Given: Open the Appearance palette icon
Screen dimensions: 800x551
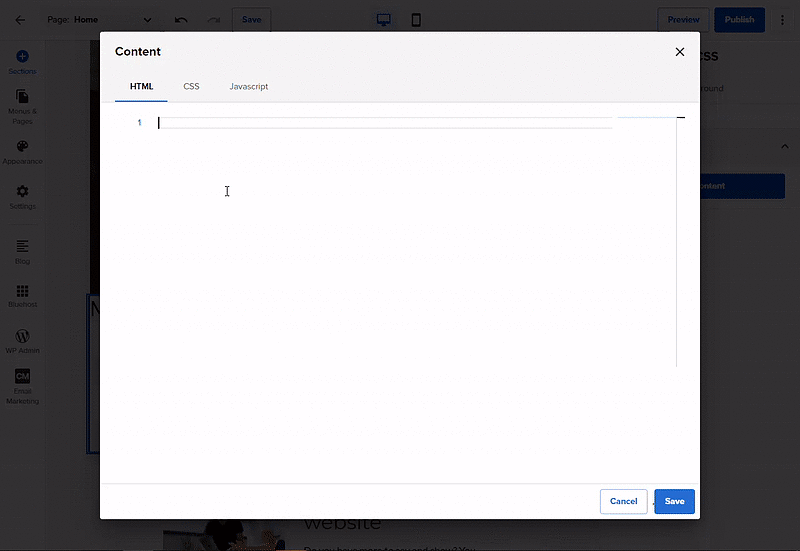Looking at the screenshot, I should tap(22, 146).
